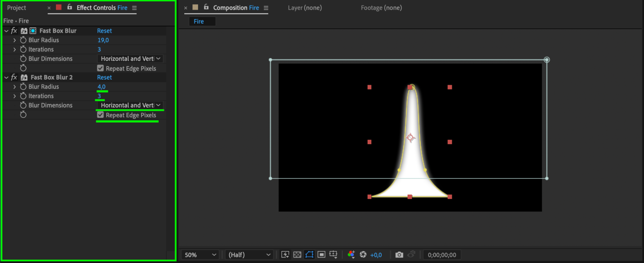This screenshot has width=644, height=263.
Task: Click the 19,0 Blur Radius value
Action: (103, 40)
